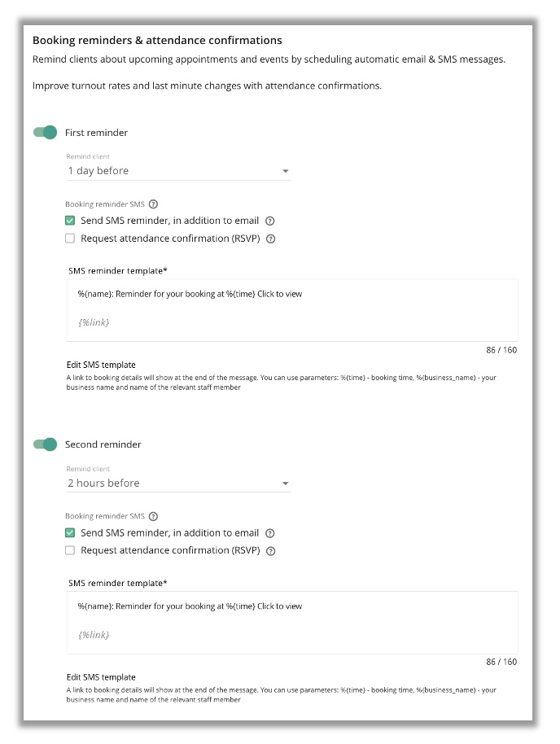
Task: Uncheck second Send SMS reminder checkbox
Action: click(70, 533)
